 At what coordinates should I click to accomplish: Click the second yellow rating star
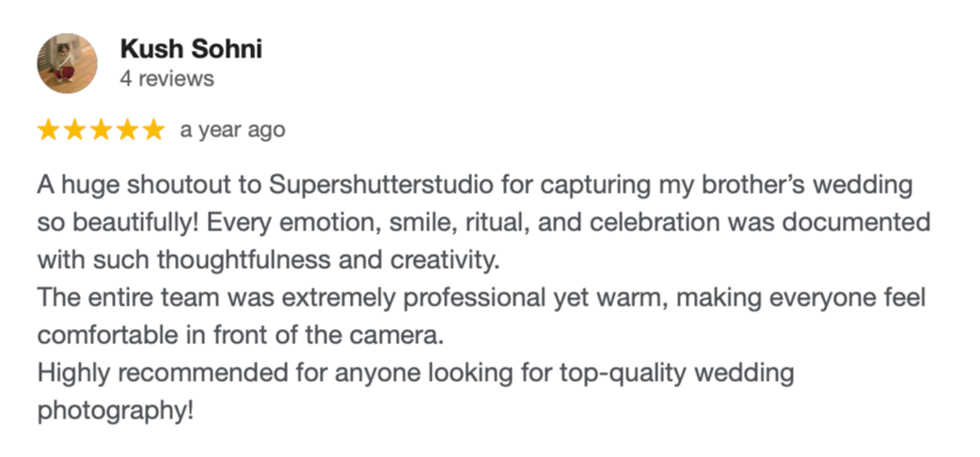click(74, 130)
